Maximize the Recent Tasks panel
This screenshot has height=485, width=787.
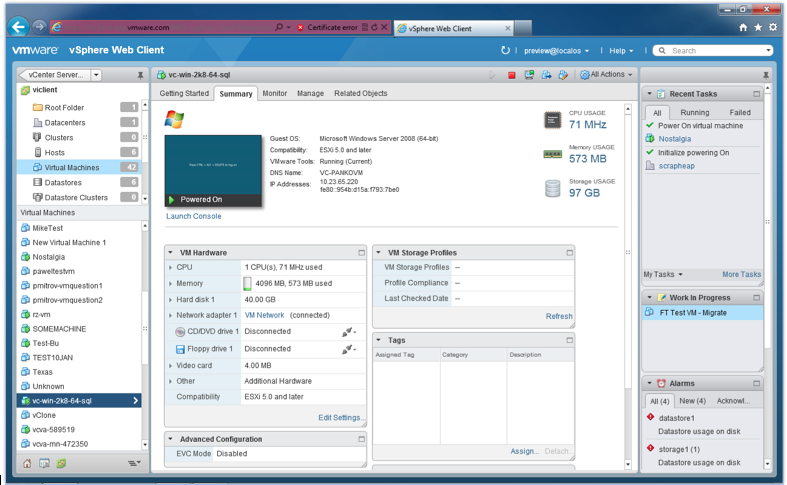point(757,94)
